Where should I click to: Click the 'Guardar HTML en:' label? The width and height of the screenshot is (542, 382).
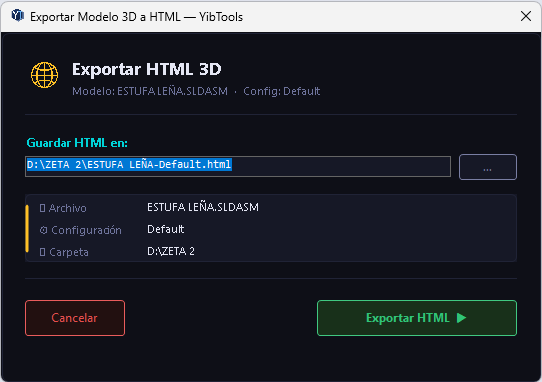click(77, 143)
